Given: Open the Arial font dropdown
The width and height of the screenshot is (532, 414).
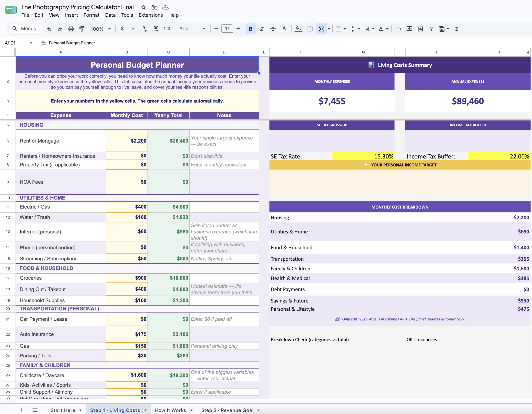Looking at the screenshot, I should pos(192,29).
